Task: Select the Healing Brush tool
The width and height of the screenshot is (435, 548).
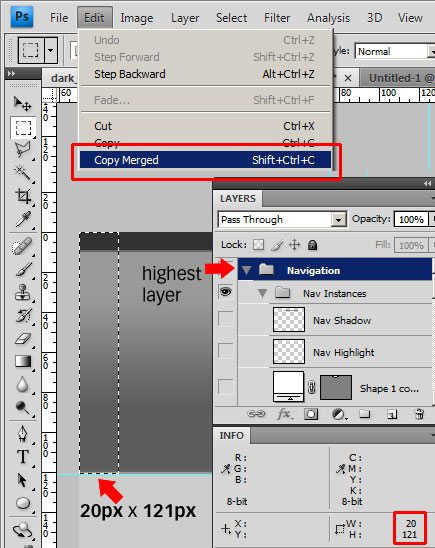Action: [x=23, y=246]
